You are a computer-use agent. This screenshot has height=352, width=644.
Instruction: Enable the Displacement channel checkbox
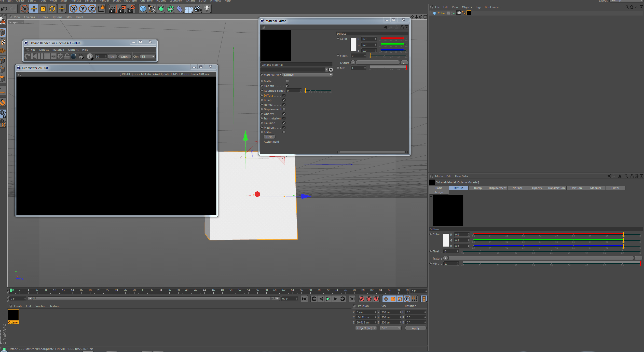[x=284, y=109]
